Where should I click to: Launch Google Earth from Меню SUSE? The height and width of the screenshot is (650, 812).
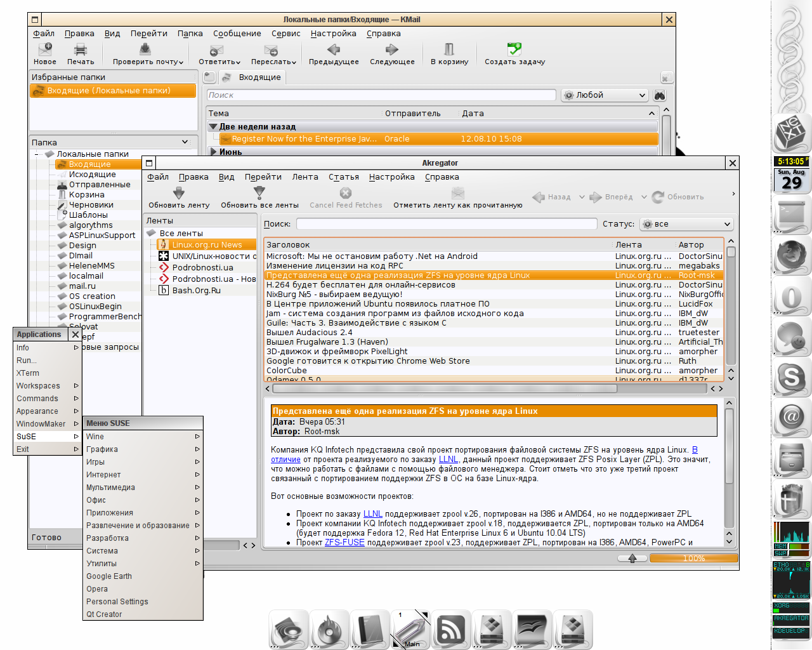(143, 576)
